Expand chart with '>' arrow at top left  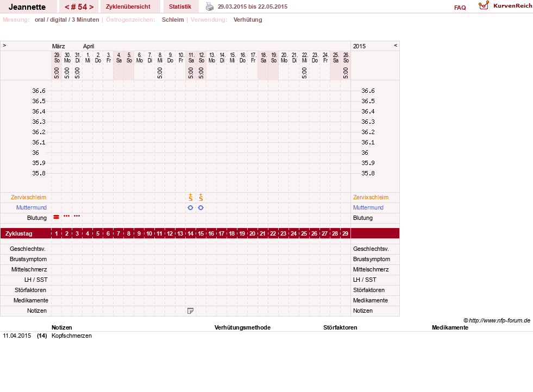tap(4, 45)
